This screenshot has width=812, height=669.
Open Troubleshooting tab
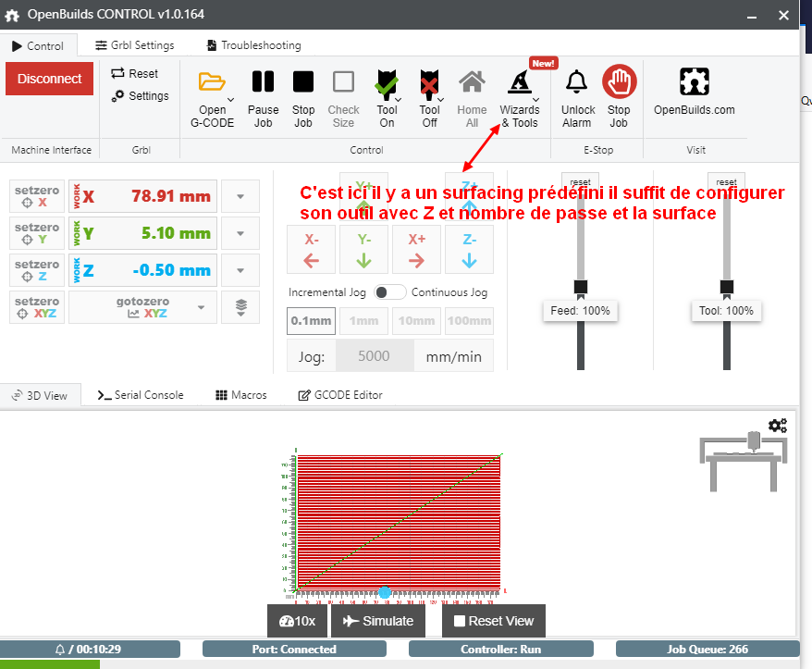tap(253, 45)
